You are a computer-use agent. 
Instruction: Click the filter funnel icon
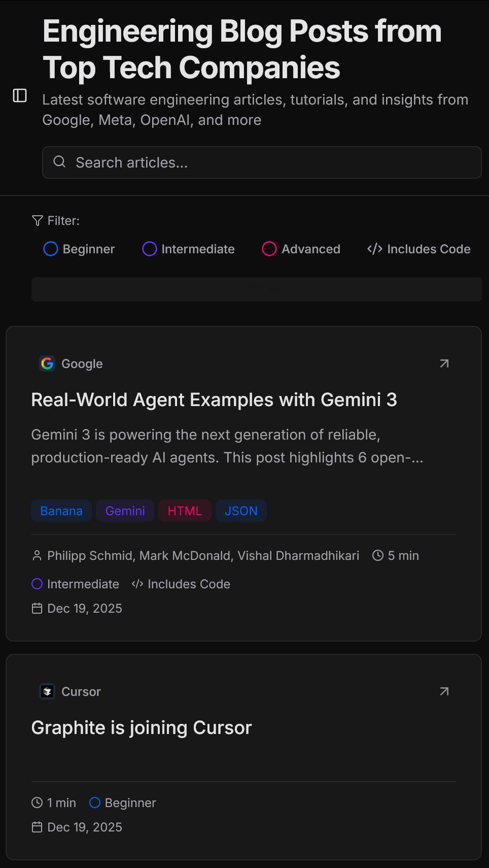click(x=37, y=220)
